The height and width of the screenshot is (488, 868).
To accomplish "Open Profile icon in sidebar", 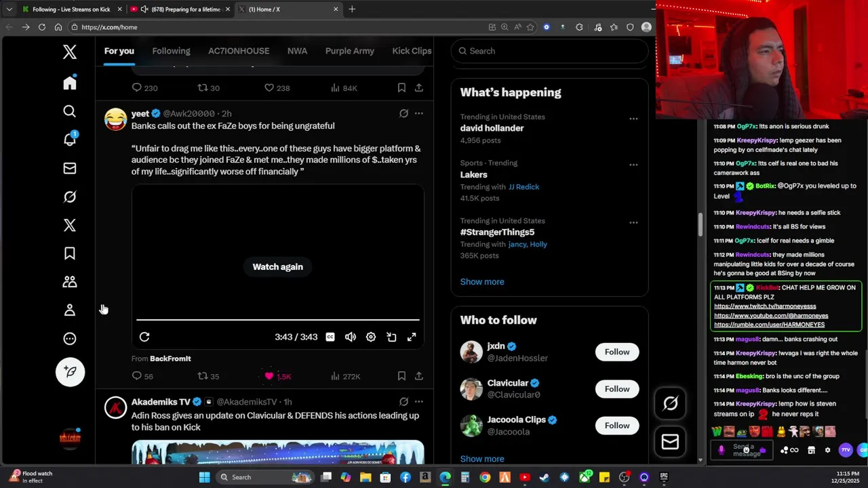I will point(70,310).
